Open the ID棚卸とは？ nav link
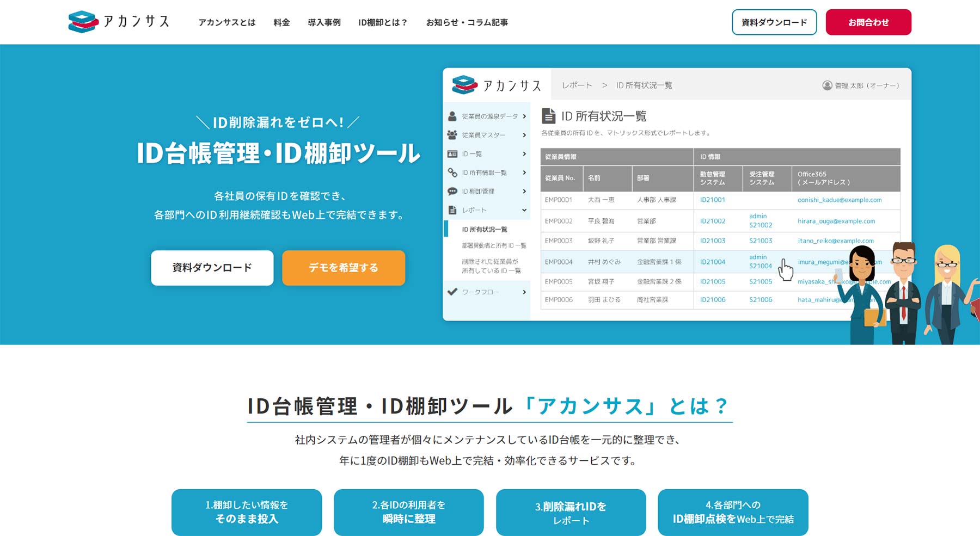This screenshot has width=980, height=536. tap(383, 22)
